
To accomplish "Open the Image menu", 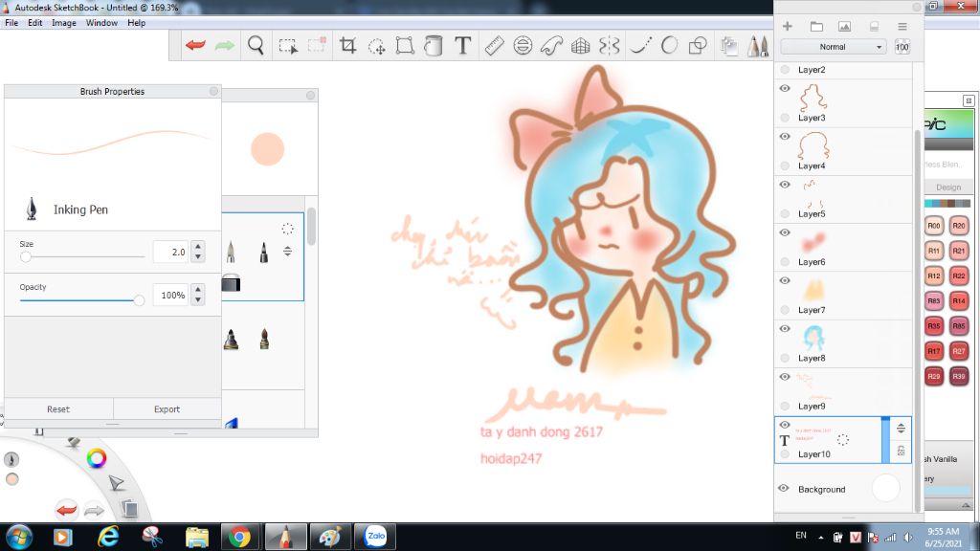I will click(64, 23).
